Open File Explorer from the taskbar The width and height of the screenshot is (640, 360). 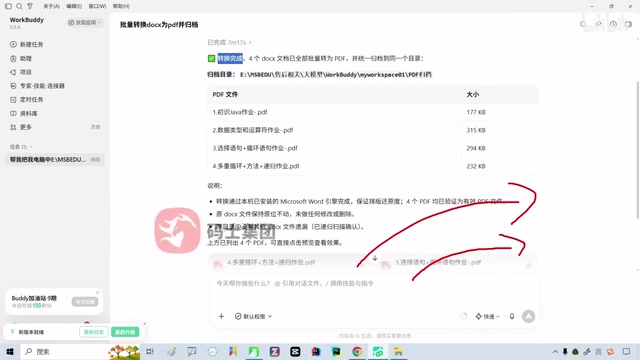click(x=398, y=351)
